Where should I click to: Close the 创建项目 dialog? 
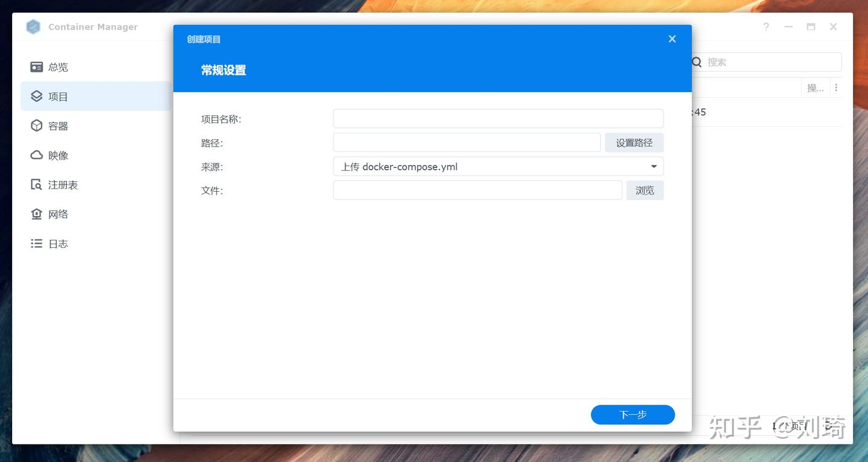(x=671, y=39)
